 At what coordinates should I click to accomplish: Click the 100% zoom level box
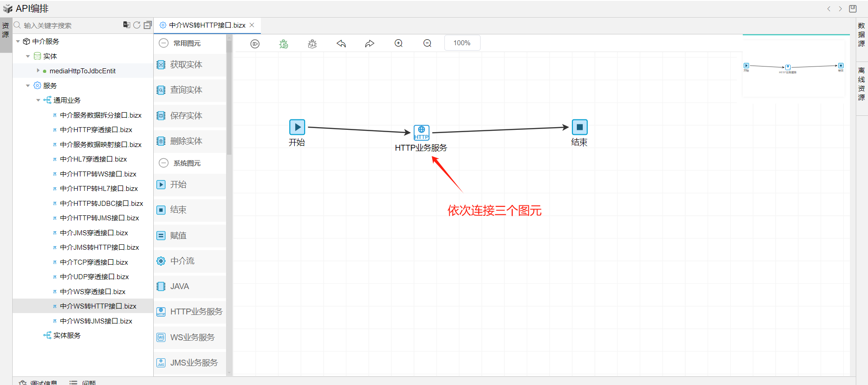click(462, 43)
